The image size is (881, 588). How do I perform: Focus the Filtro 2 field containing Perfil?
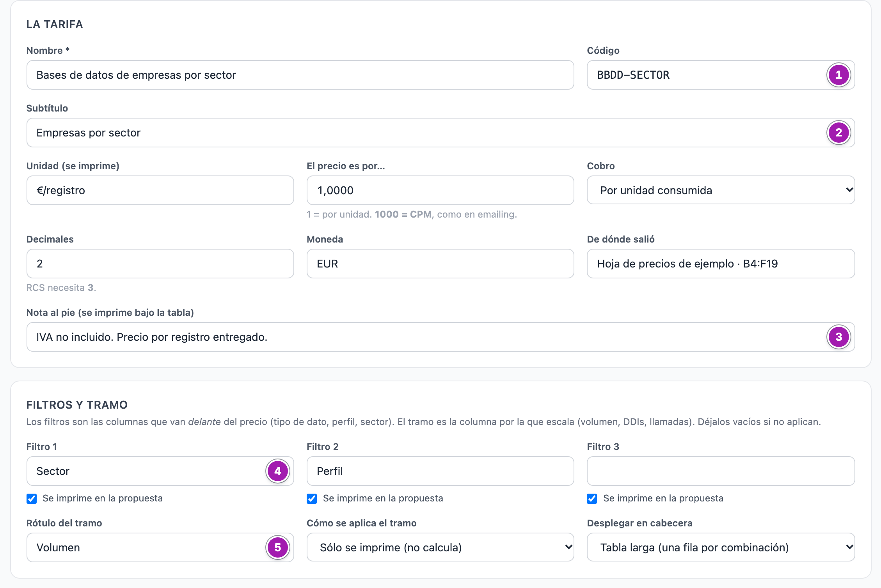(x=440, y=471)
